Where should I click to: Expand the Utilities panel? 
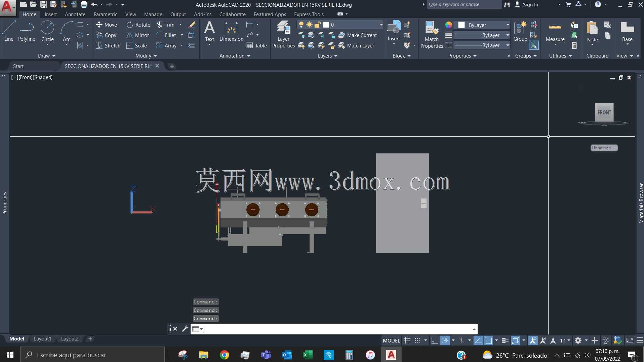pos(560,56)
